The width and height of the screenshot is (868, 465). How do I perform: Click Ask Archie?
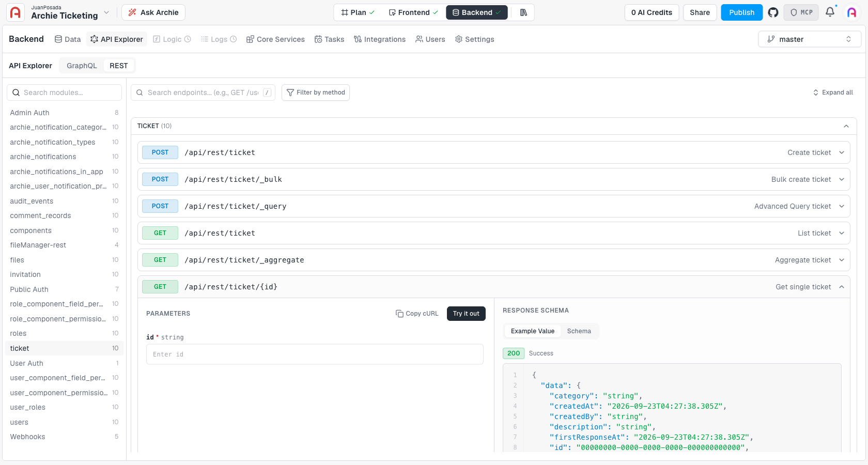(x=153, y=12)
